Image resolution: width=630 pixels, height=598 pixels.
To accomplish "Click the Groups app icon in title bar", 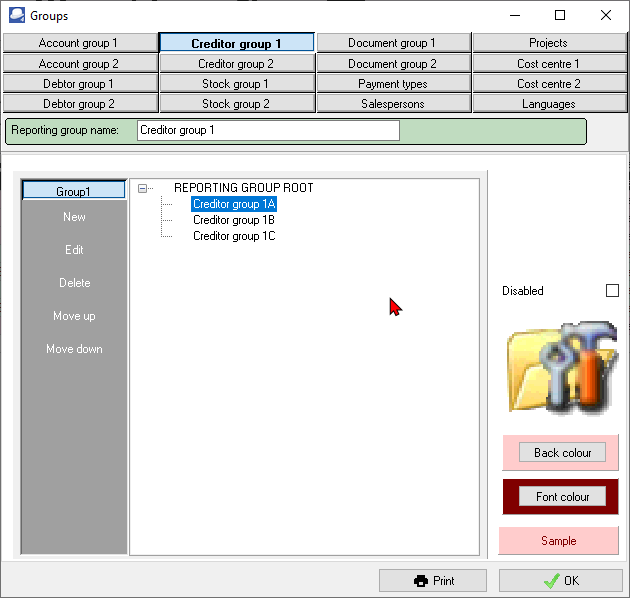I will point(17,15).
